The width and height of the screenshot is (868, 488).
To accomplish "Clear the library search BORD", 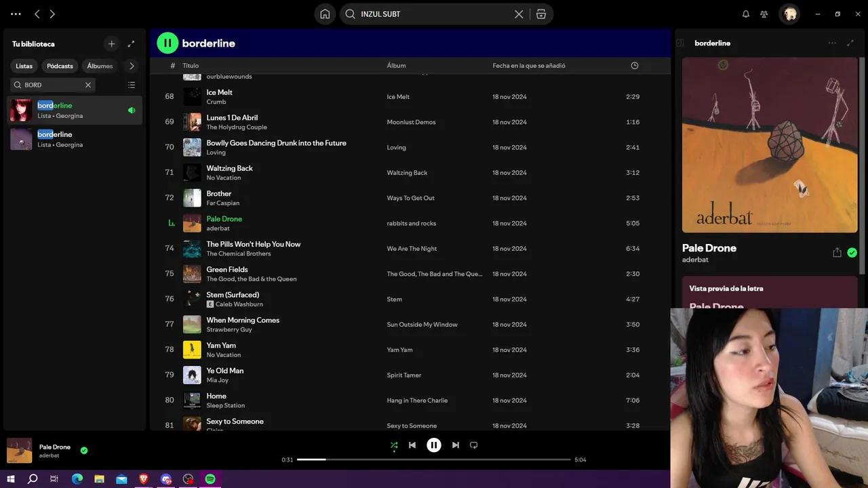I will (x=87, y=85).
